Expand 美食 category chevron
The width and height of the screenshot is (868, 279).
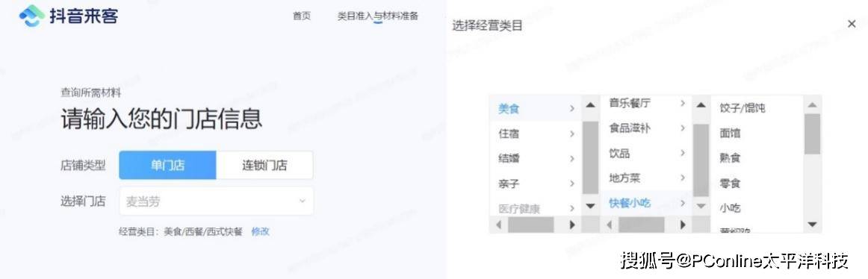572,109
